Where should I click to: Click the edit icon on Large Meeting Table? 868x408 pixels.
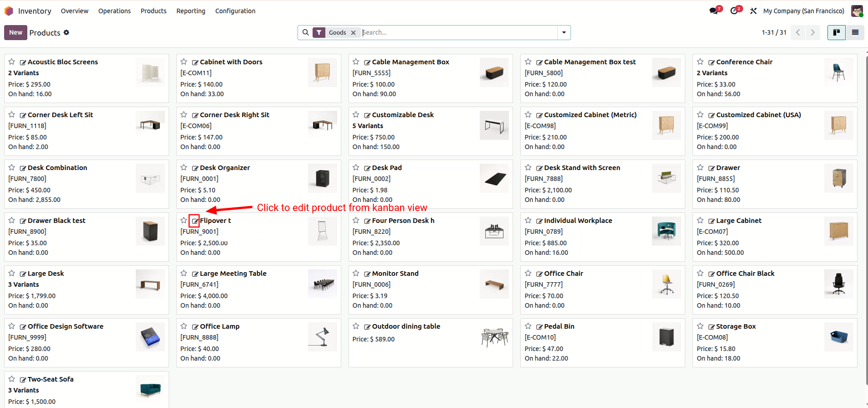(195, 274)
